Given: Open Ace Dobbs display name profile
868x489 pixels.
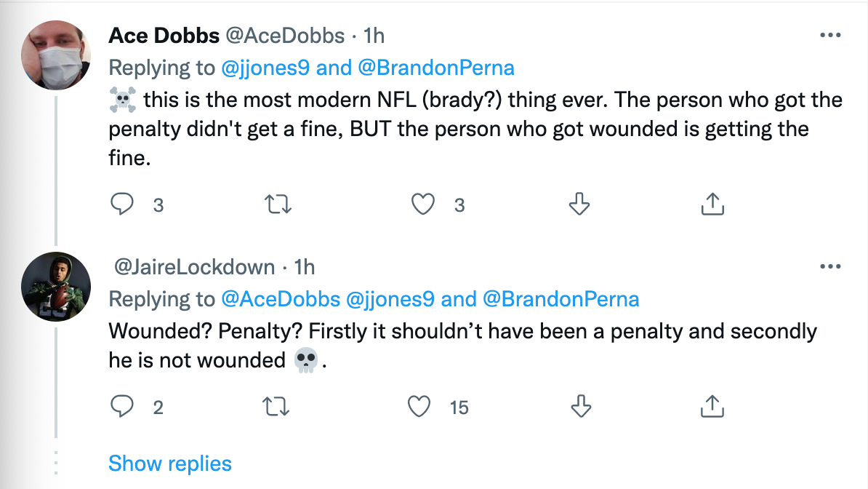Looking at the screenshot, I should [164, 36].
